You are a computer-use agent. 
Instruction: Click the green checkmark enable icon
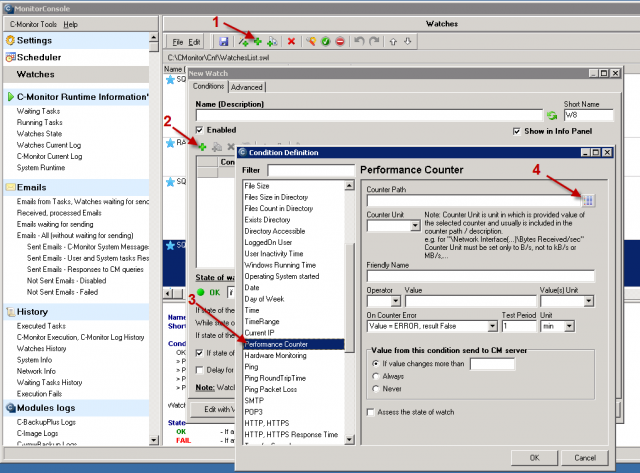pyautogui.click(x=325, y=41)
